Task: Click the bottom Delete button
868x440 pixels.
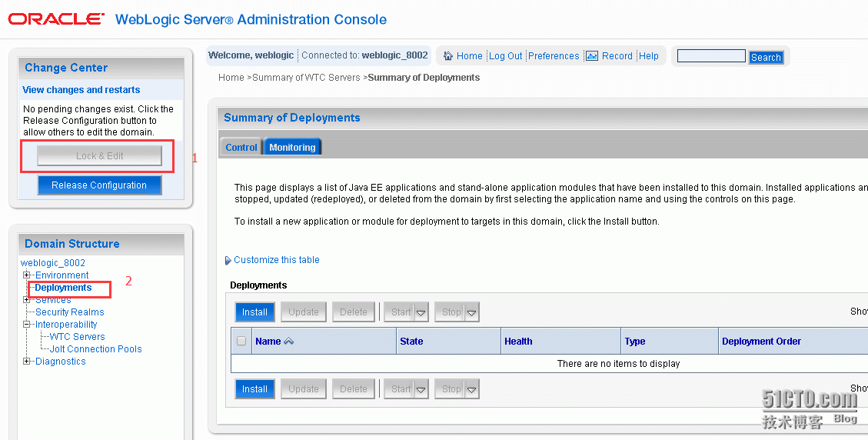Action: click(354, 389)
